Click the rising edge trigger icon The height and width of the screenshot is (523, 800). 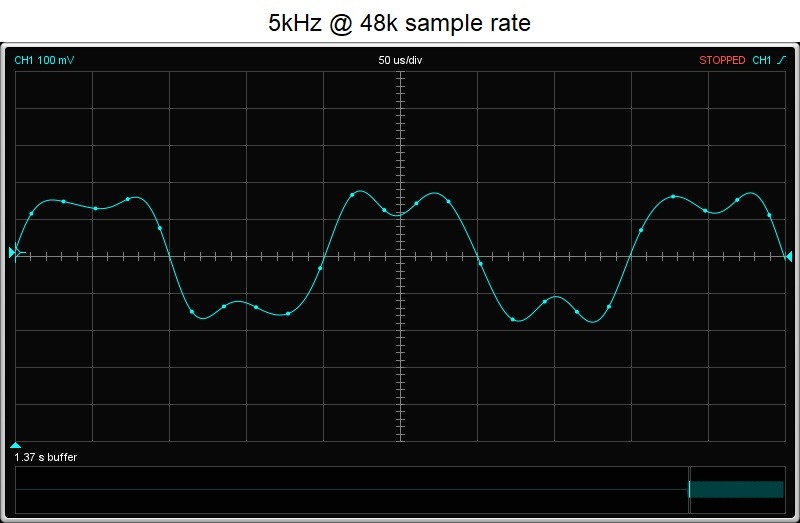coord(782,60)
